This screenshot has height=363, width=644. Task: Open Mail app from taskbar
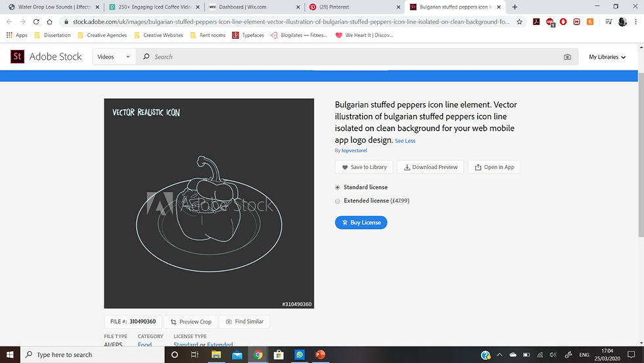237,354
